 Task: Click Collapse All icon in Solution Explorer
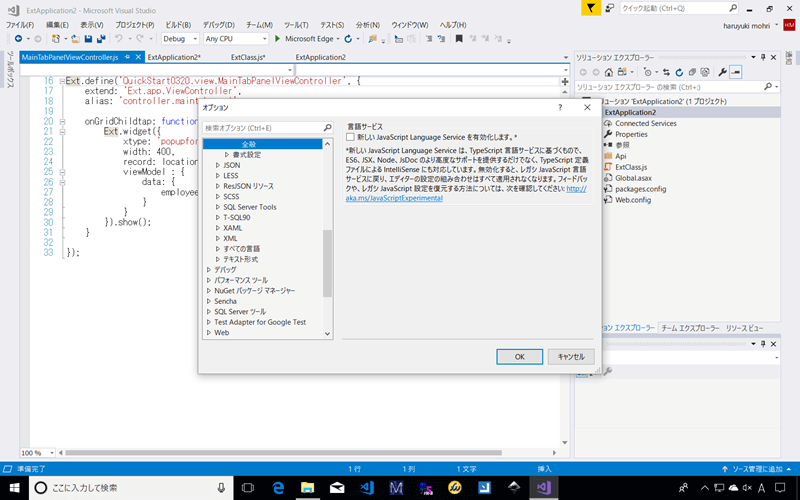[x=692, y=72]
